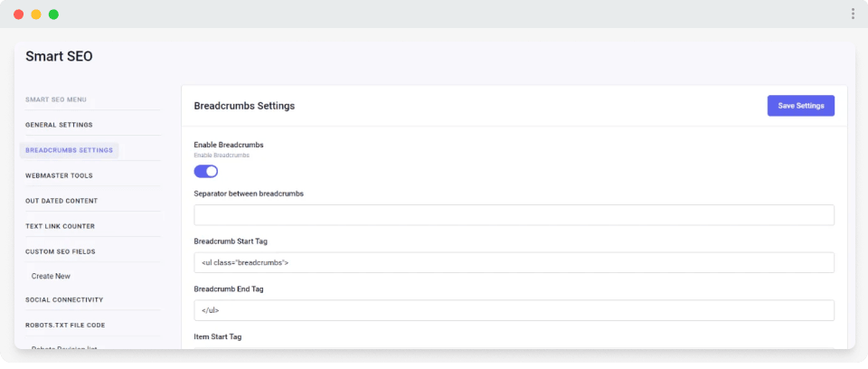Toggle the Enable Breadcrumbs switch
Screen dimensions: 868x369
pyautogui.click(x=206, y=171)
